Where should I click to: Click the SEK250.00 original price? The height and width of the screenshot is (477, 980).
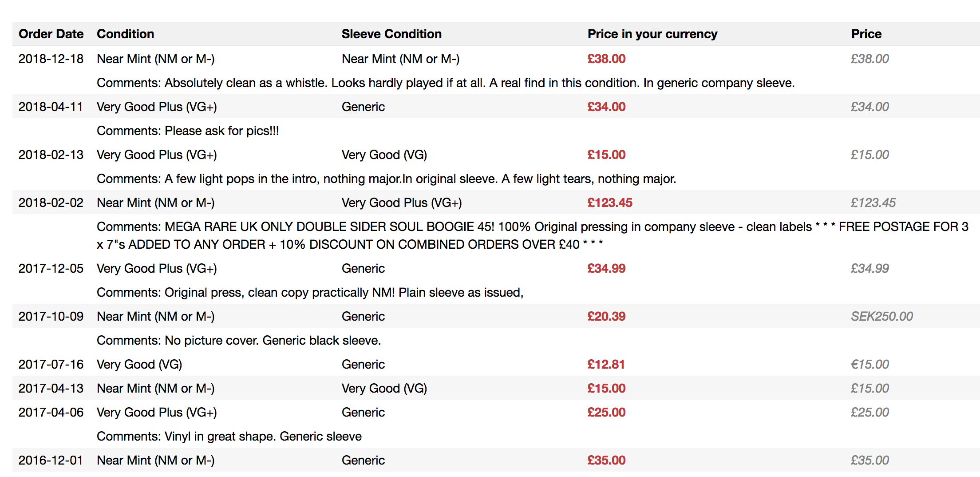[882, 316]
